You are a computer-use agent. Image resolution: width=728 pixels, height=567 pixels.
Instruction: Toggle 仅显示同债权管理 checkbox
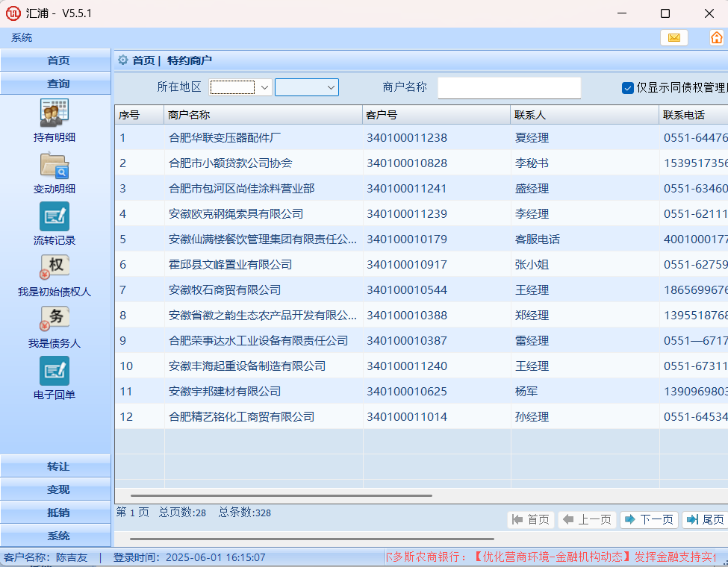(x=628, y=88)
